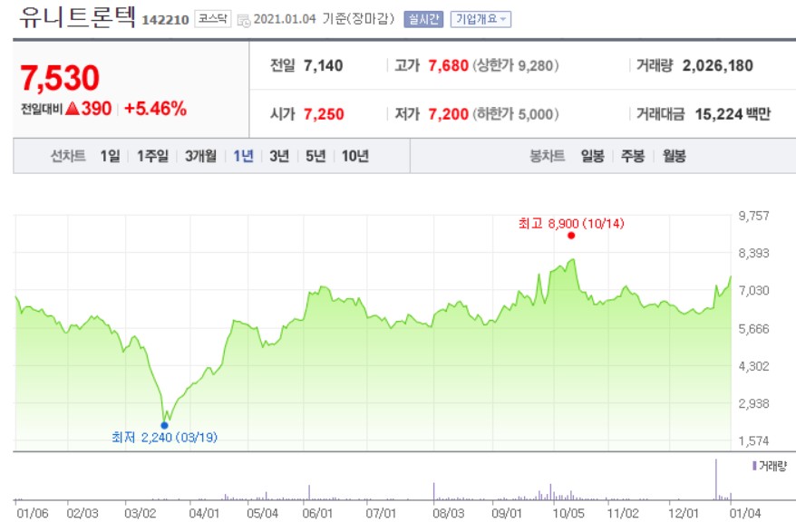Click the tall volume spike near 12/01
Viewport: 796px width, 532px height.
tap(716, 479)
